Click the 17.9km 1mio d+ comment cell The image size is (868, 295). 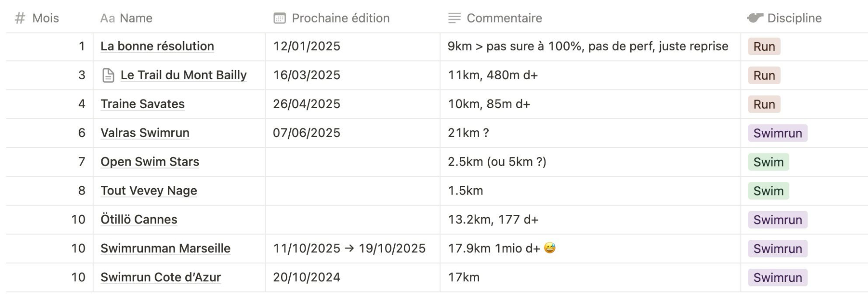click(494, 248)
